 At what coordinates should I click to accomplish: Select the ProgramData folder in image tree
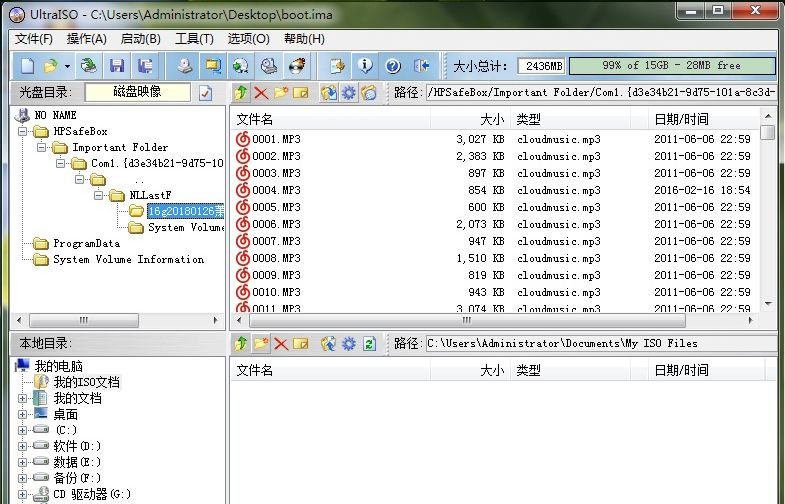coord(87,244)
